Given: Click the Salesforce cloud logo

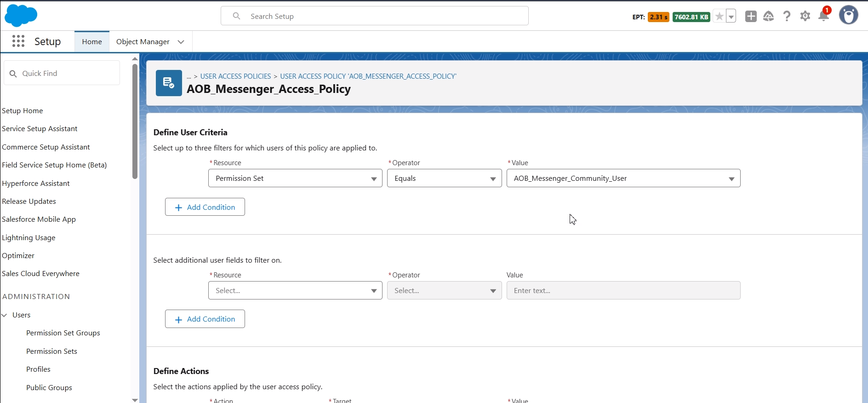Looking at the screenshot, I should pos(21,16).
